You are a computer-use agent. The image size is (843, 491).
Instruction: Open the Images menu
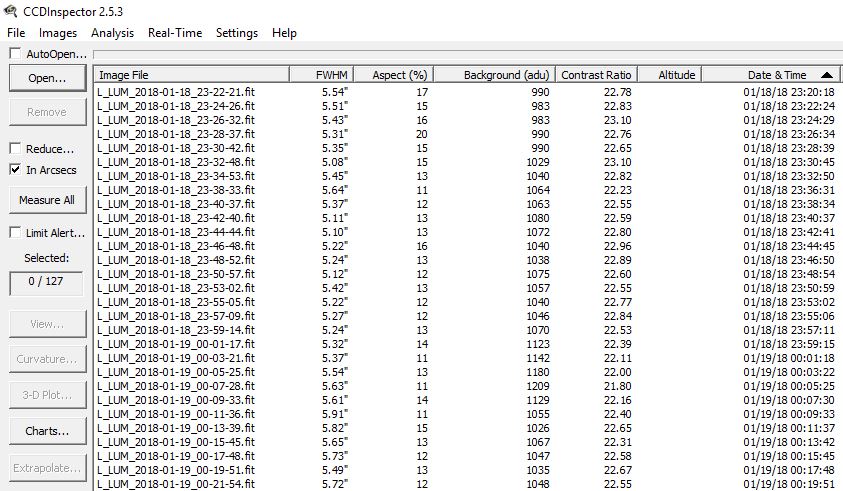click(x=58, y=33)
